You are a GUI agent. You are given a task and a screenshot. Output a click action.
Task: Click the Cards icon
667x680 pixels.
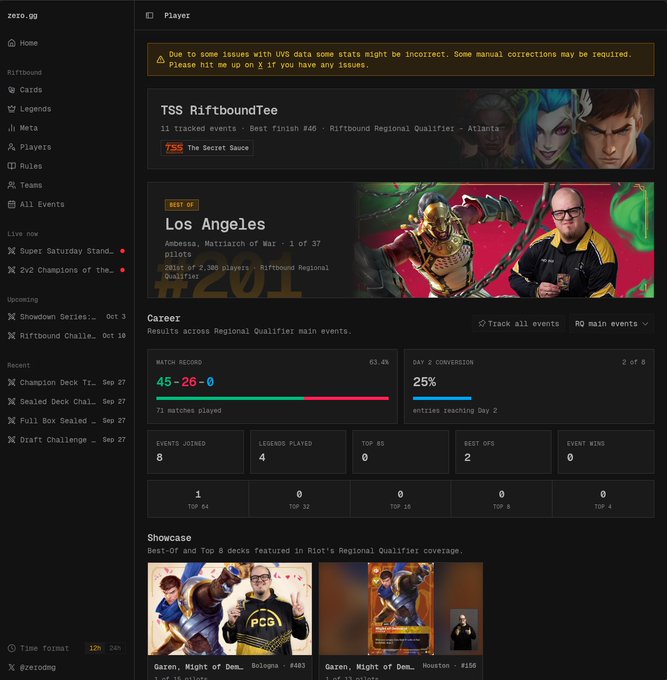12,90
